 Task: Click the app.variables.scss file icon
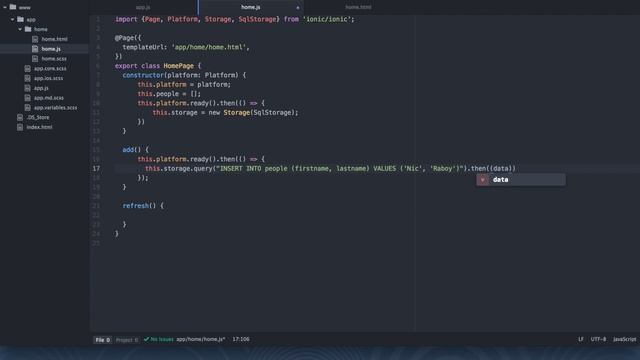tap(28, 108)
